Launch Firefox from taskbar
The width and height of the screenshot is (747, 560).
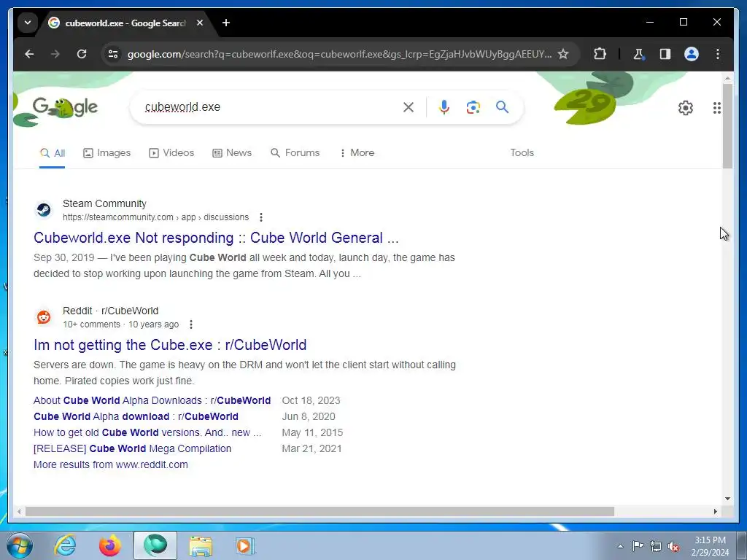110,545
